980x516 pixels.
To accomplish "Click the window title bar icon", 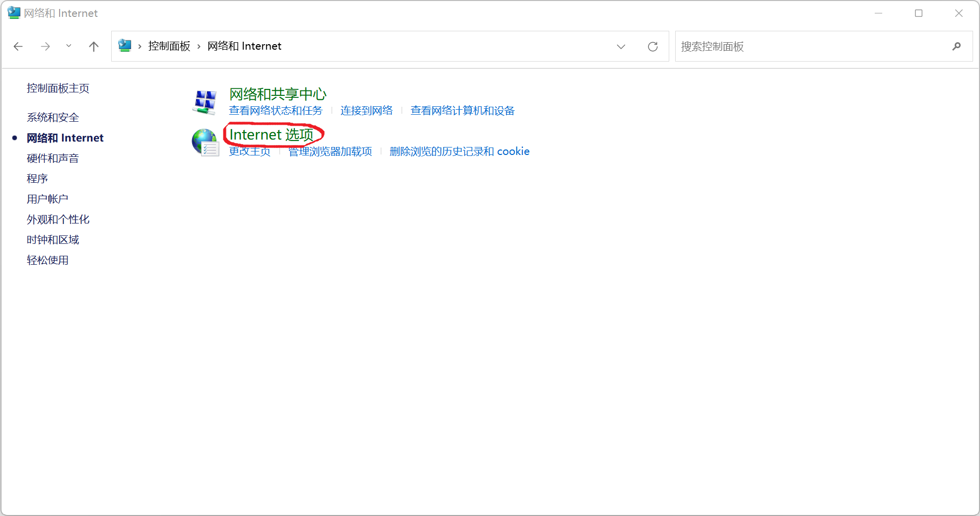I will pyautogui.click(x=13, y=12).
